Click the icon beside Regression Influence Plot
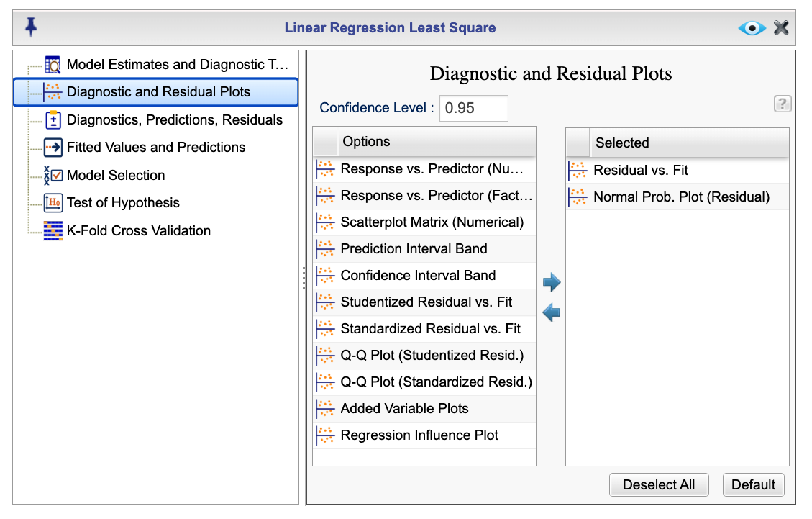 325,435
